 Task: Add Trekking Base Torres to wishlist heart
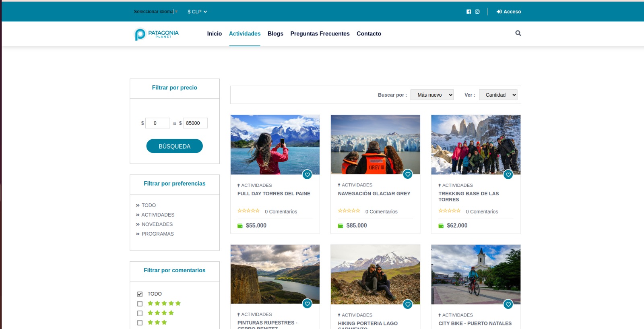[508, 175]
